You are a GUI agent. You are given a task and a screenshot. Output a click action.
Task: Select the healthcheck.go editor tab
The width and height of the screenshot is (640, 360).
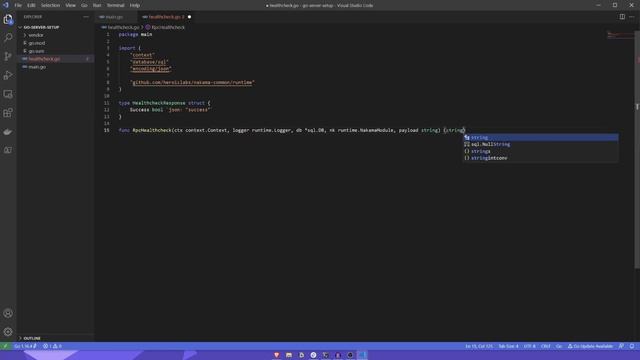(x=165, y=17)
